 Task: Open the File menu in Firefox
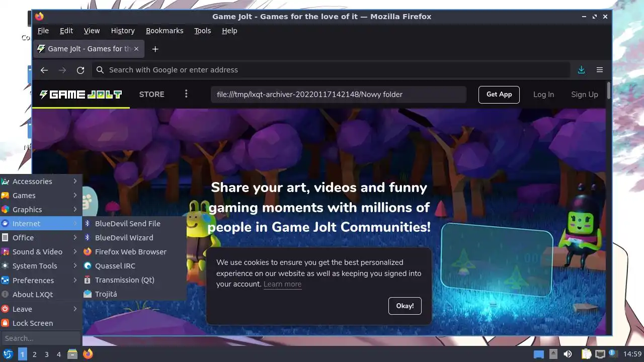tap(43, 31)
